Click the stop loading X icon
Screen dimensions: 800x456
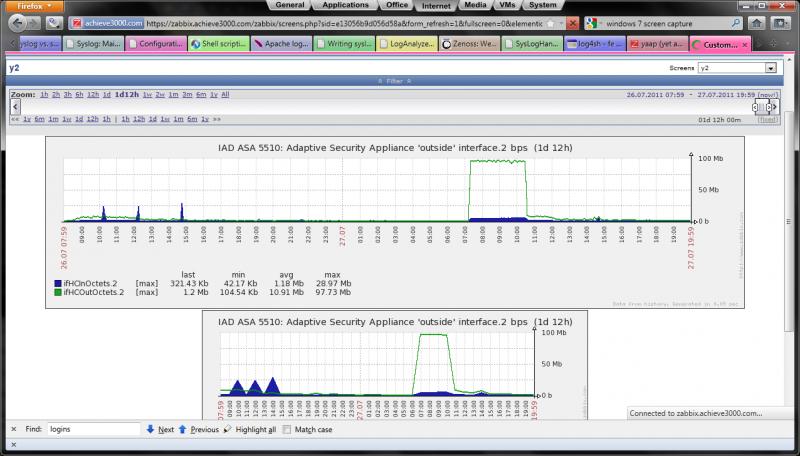pos(572,23)
